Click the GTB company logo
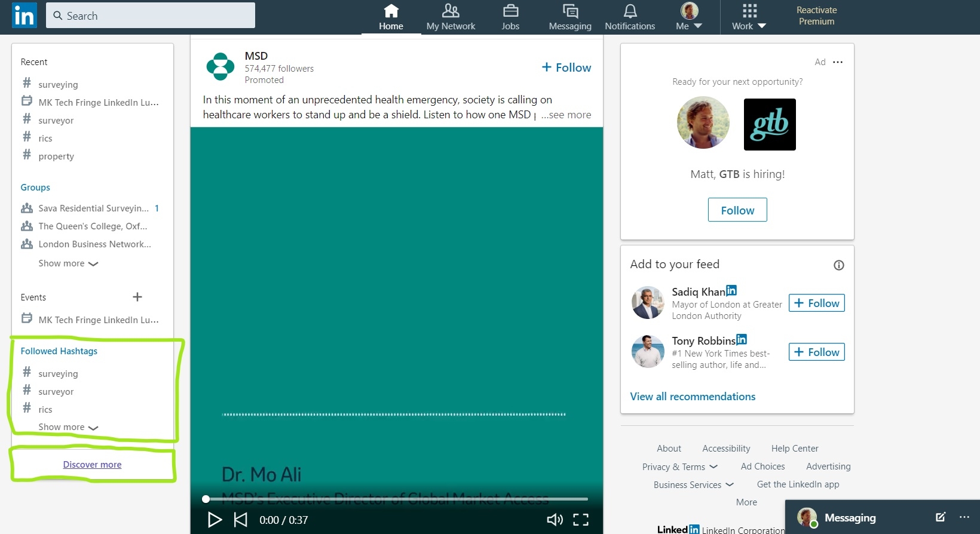 point(770,124)
